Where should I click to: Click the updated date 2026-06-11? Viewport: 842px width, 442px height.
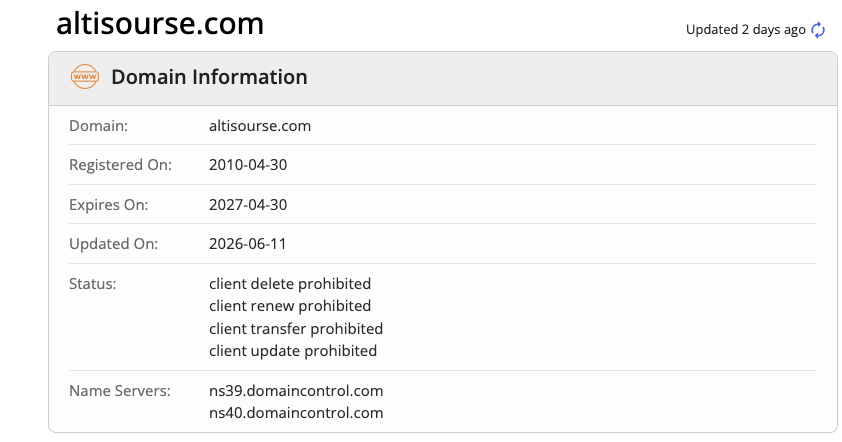[x=248, y=244]
